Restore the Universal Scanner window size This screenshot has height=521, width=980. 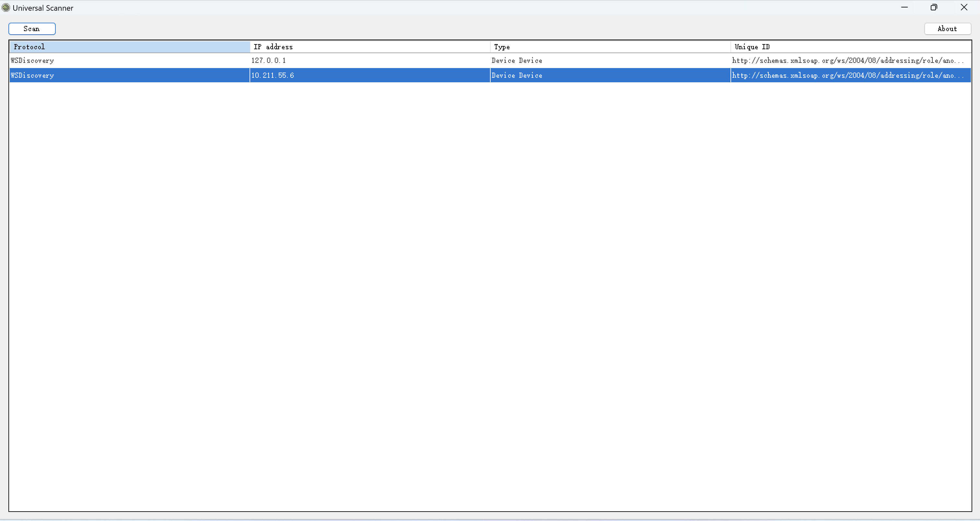tap(934, 7)
